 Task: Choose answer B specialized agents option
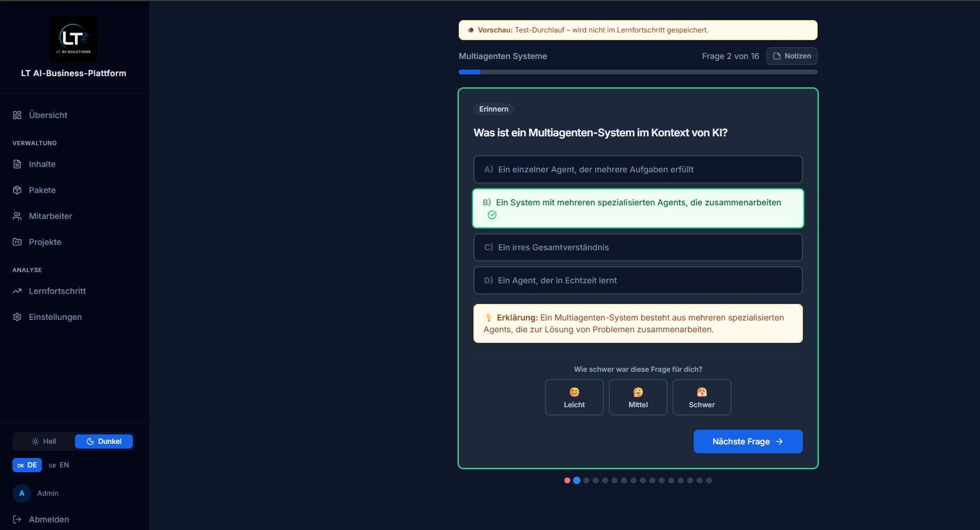tap(638, 208)
